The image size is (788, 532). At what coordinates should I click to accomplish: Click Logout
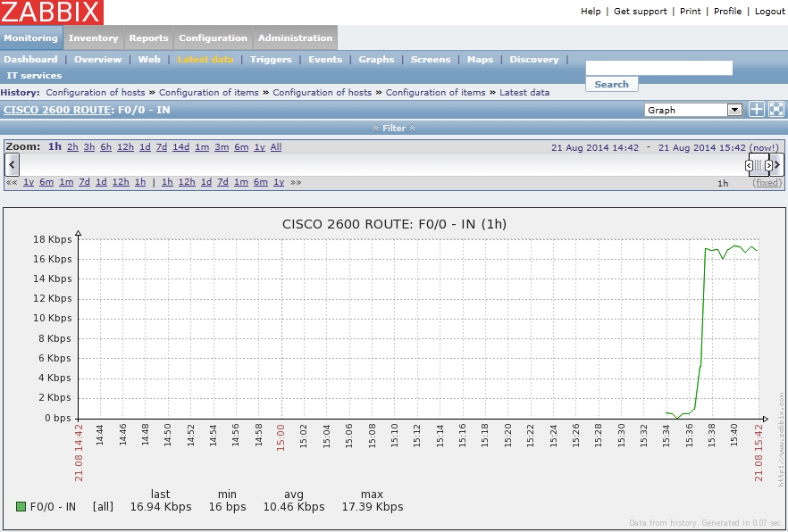(770, 11)
